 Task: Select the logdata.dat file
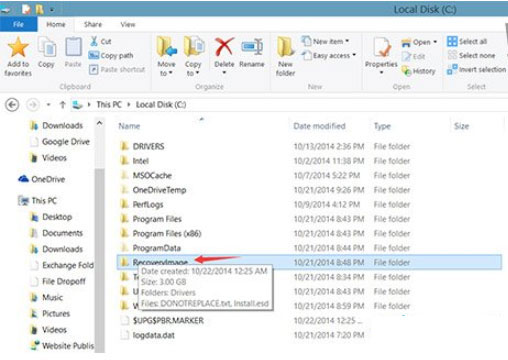click(x=153, y=335)
